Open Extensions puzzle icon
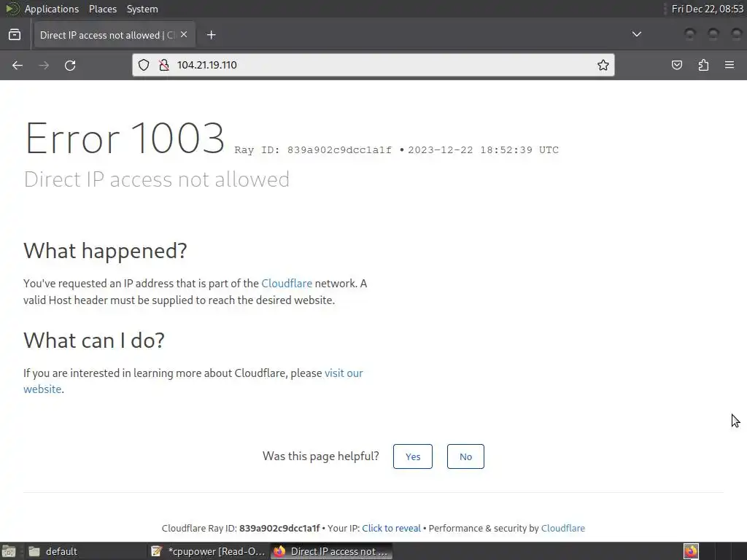The height and width of the screenshot is (560, 747). (x=703, y=65)
